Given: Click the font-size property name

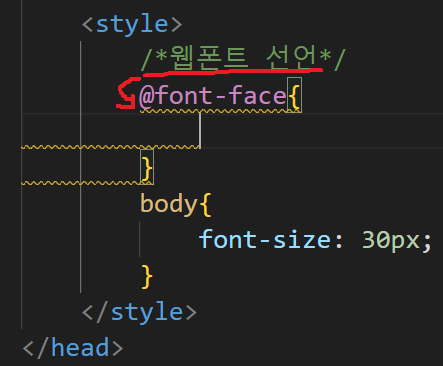Looking at the screenshot, I should tap(266, 240).
